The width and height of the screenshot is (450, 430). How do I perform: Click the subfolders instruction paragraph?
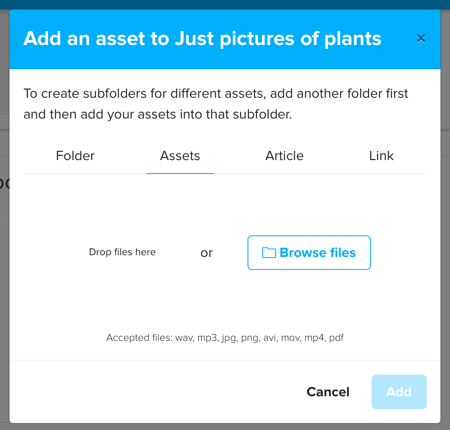pyautogui.click(x=216, y=104)
